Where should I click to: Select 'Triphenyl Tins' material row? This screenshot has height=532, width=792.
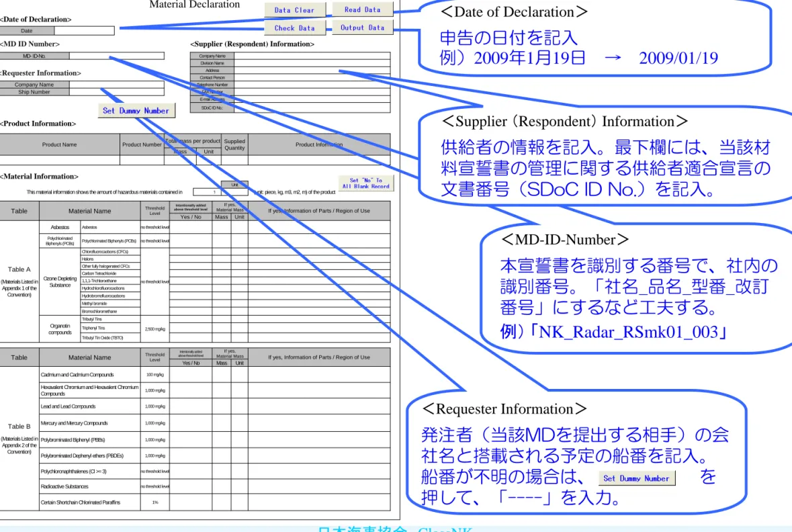pyautogui.click(x=111, y=328)
